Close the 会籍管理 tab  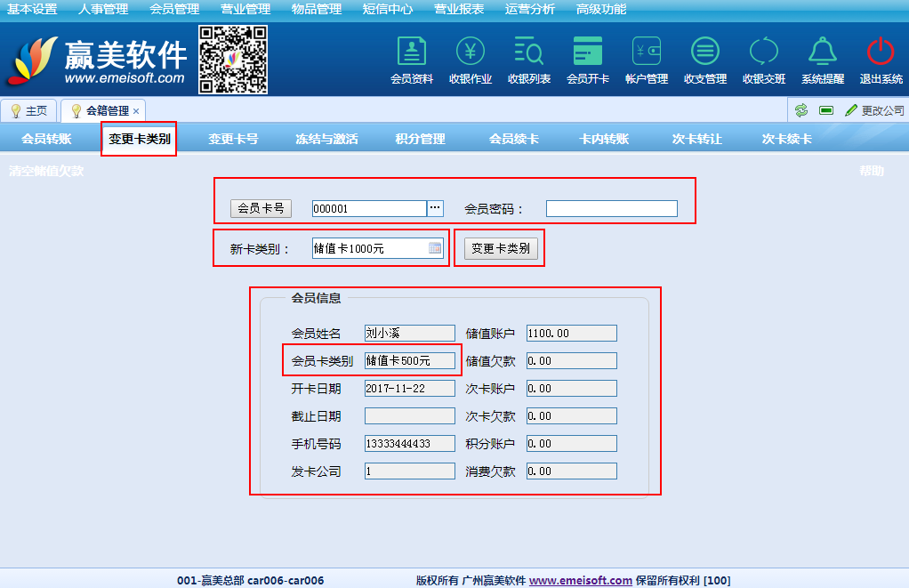(x=136, y=111)
